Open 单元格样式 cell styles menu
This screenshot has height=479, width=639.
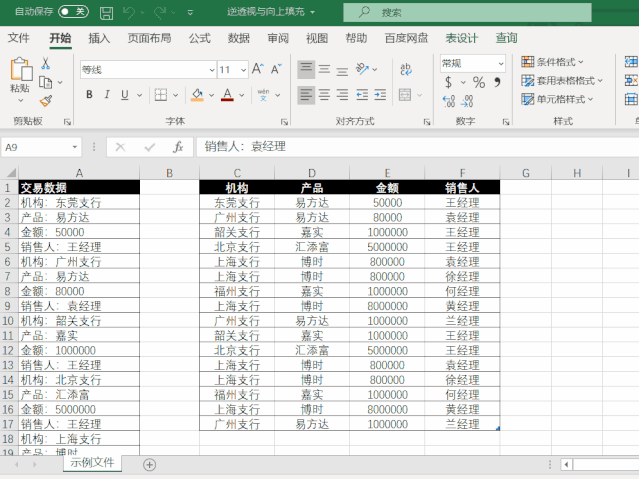[557, 99]
